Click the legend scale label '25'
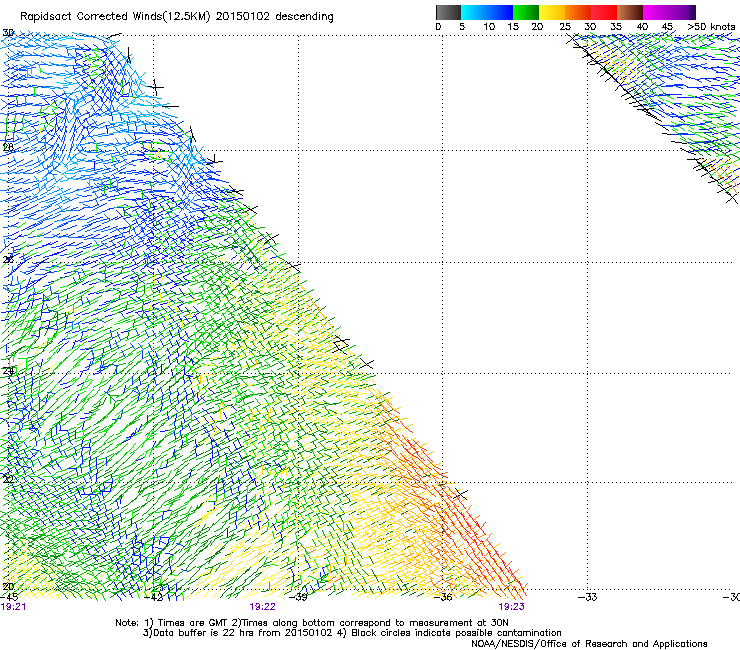Screen dimensions: 740x650 (x=565, y=27)
